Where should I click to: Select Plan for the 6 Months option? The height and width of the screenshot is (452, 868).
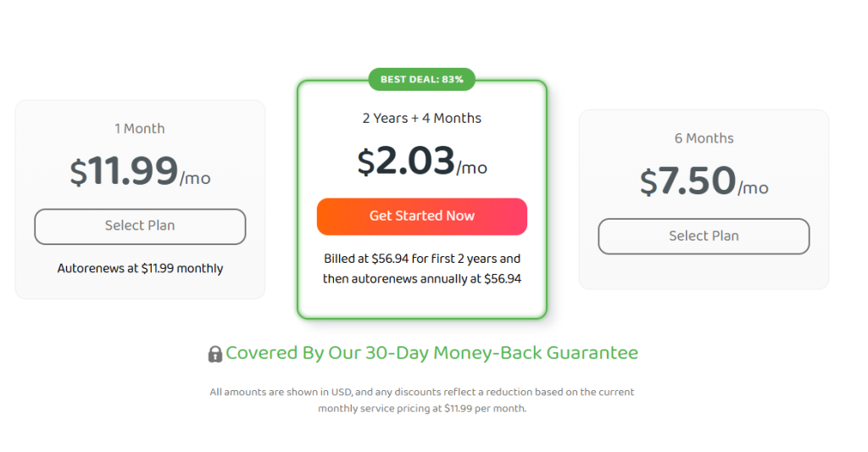coord(704,237)
